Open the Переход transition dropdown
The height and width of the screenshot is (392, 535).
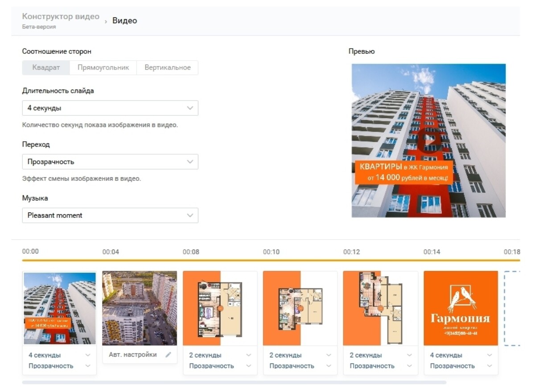coord(110,162)
